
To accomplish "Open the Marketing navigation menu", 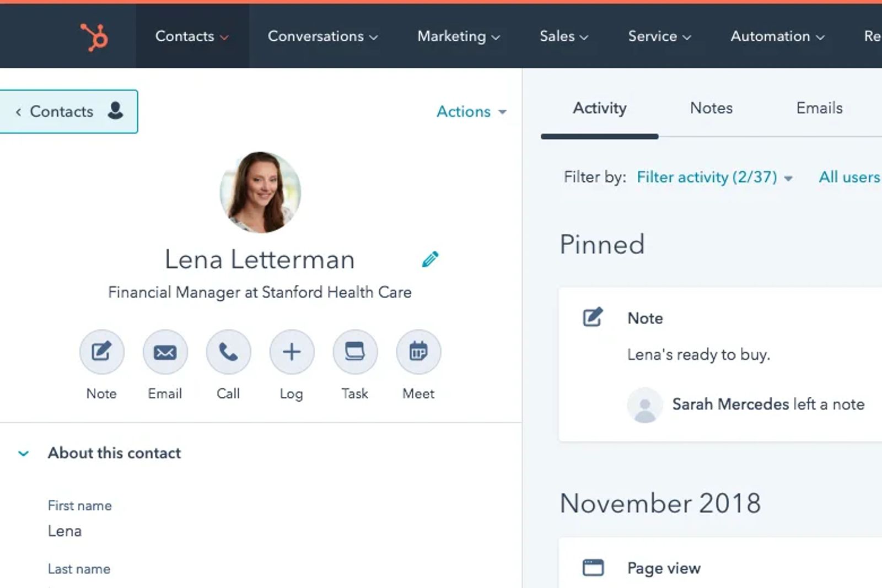I will click(459, 36).
